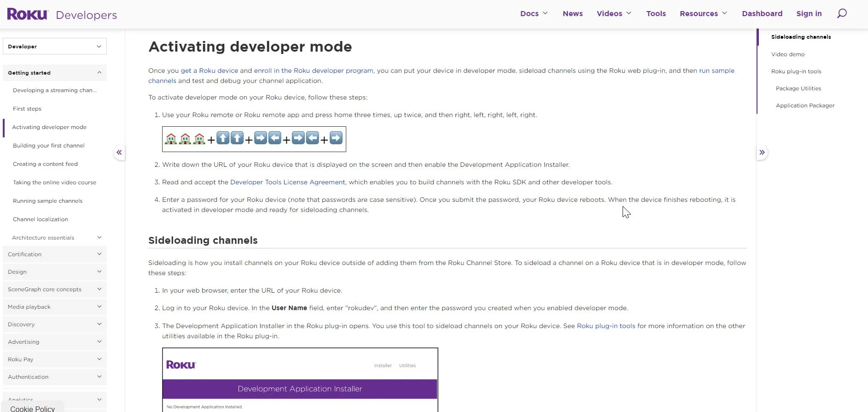Screen dimensions: 868x412
Task: Jump to Application Packager in outline
Action: tap(805, 106)
